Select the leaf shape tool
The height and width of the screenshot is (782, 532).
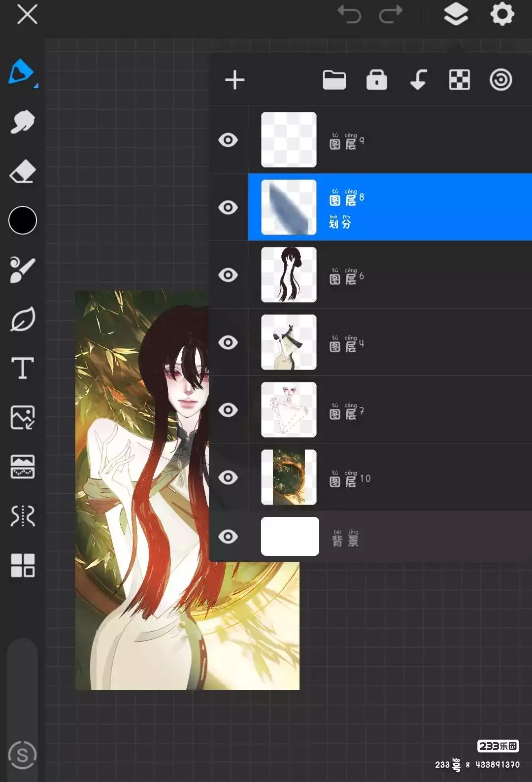click(x=23, y=319)
